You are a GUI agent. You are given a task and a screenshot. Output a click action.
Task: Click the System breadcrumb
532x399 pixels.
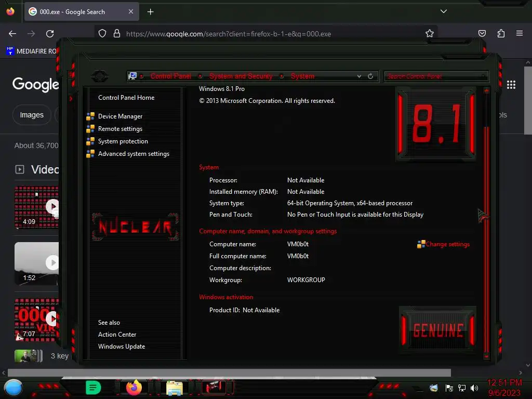(302, 76)
